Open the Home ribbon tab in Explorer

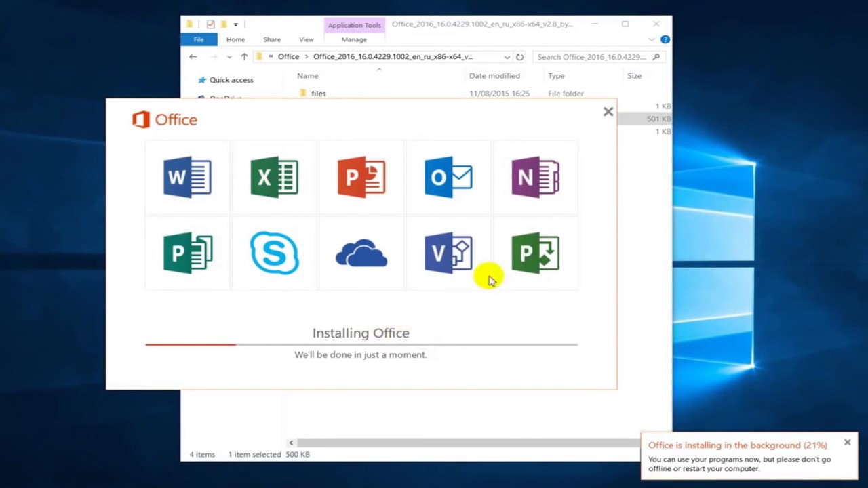(235, 39)
